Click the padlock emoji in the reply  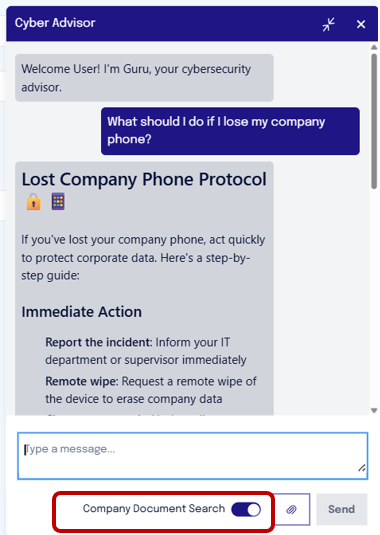click(34, 202)
